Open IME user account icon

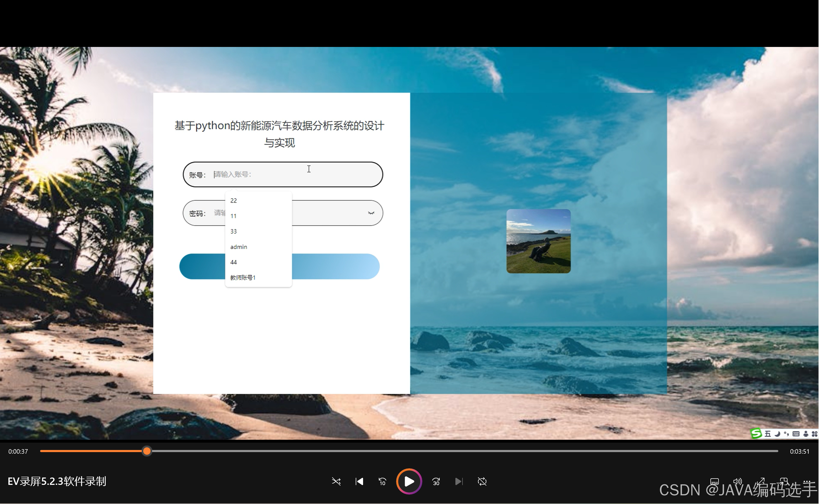[806, 434]
